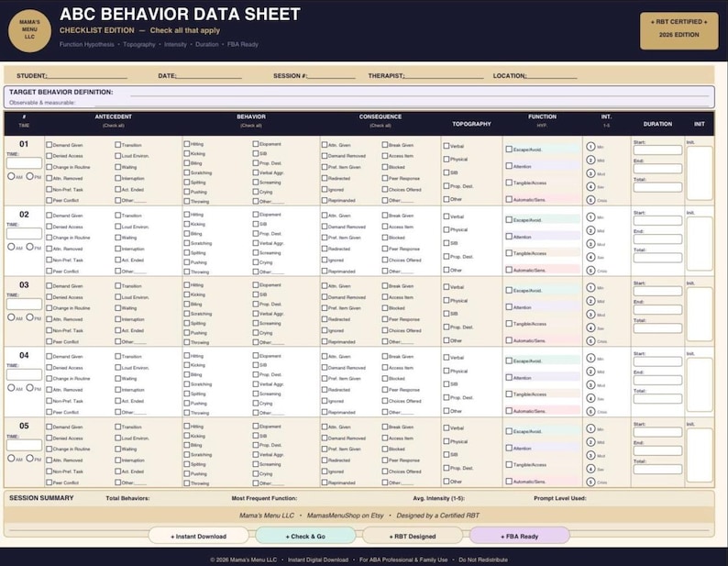Select AM radio button in row 01
This screenshot has height=566, width=728.
(11, 176)
